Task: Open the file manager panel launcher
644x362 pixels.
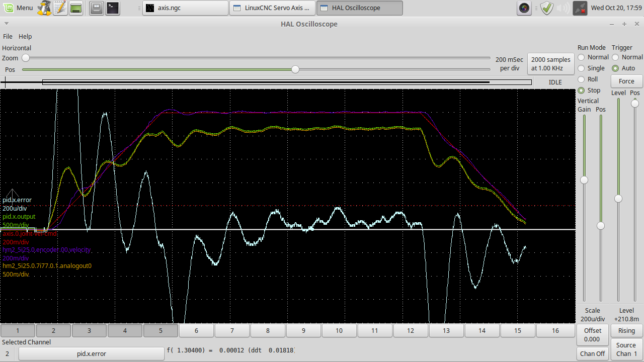Action: pos(97,8)
